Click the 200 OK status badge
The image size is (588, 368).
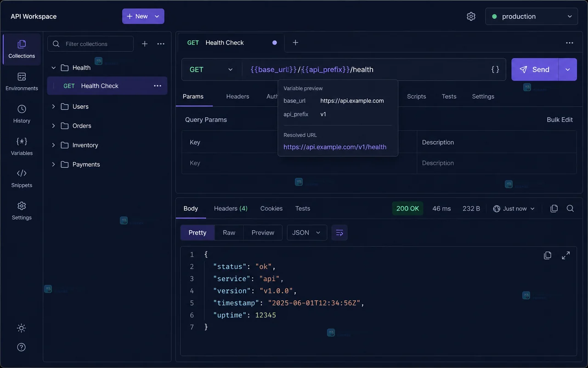[x=407, y=209]
